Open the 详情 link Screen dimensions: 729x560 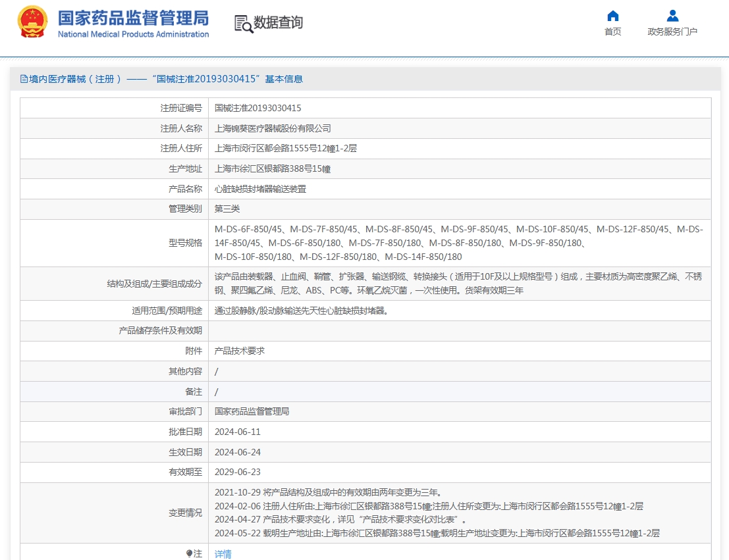pos(223,554)
